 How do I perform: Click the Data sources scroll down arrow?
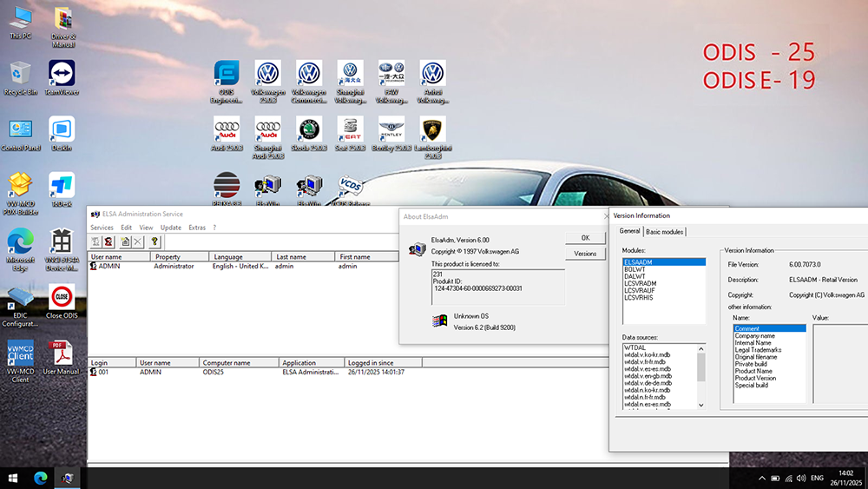pyautogui.click(x=701, y=406)
